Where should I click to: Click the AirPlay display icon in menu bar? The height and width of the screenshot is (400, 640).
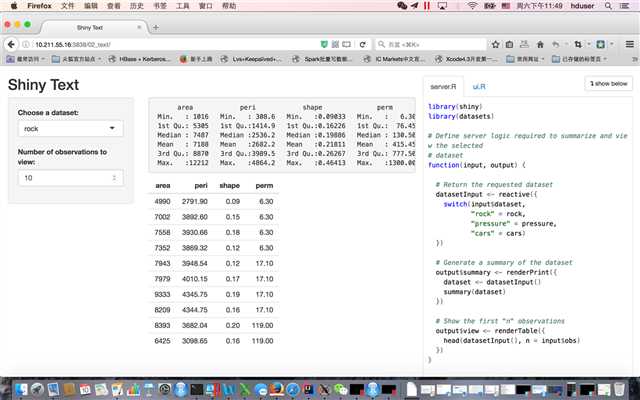(442, 6)
